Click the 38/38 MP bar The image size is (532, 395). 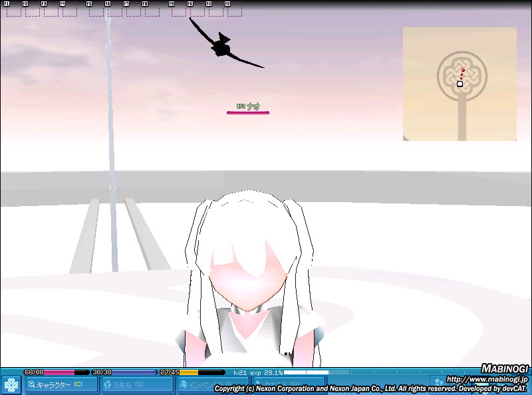point(124,372)
